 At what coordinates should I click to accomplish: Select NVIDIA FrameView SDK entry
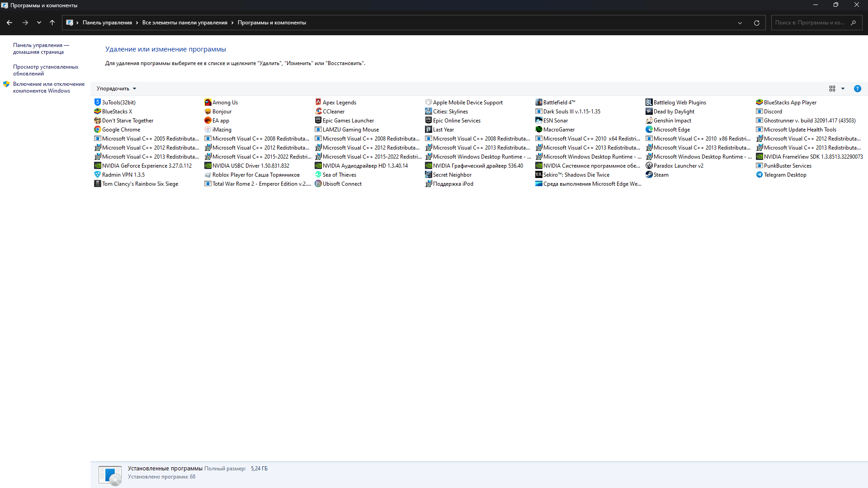(809, 156)
